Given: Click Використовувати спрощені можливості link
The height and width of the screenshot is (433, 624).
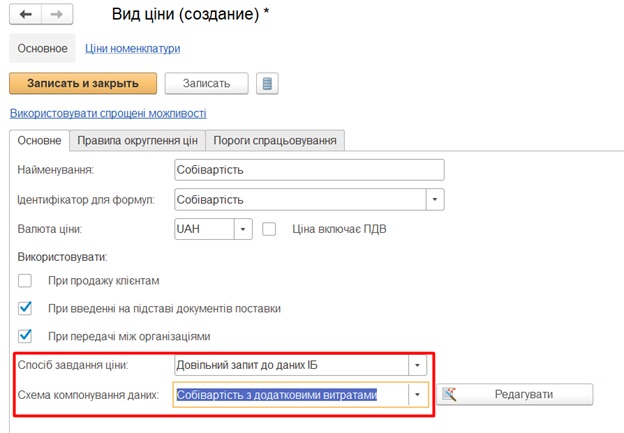Looking at the screenshot, I should [108, 114].
